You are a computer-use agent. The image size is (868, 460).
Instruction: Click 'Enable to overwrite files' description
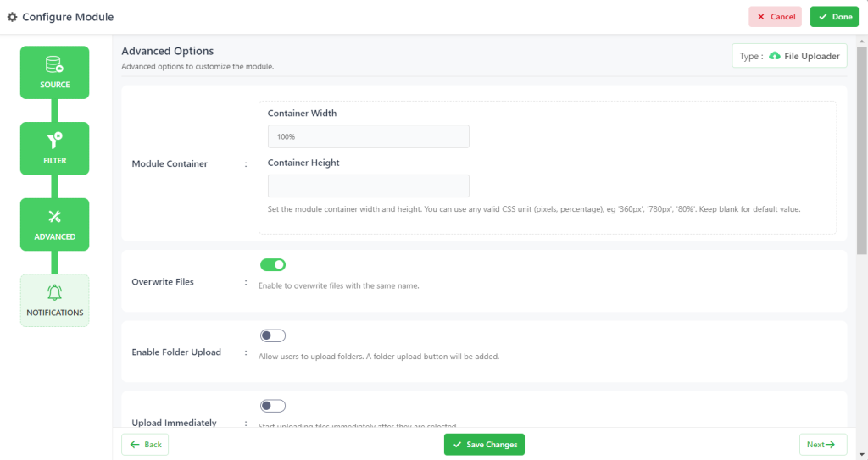point(339,285)
